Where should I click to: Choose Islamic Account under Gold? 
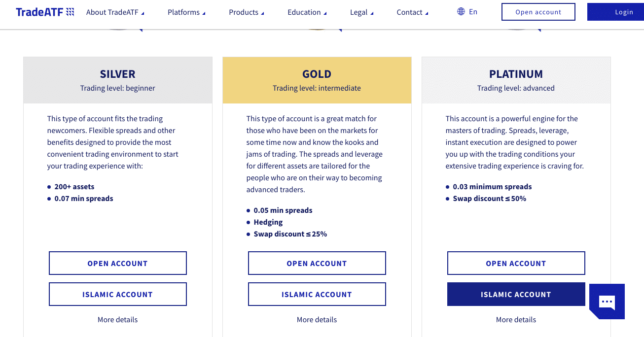coord(317,294)
